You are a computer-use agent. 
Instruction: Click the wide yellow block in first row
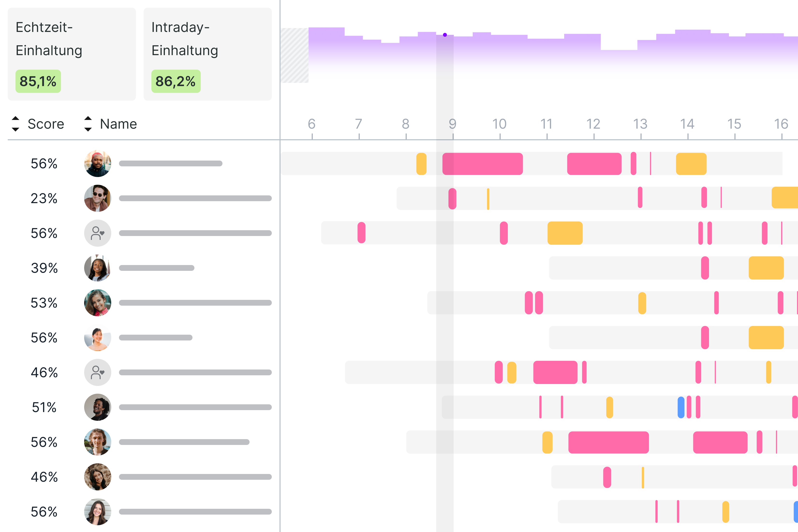[691, 164]
